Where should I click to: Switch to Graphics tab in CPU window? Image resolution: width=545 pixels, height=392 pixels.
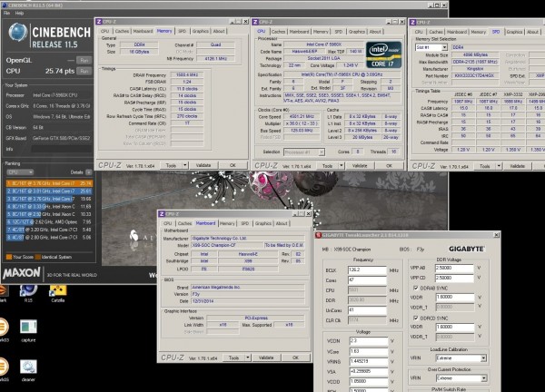pyautogui.click(x=357, y=31)
